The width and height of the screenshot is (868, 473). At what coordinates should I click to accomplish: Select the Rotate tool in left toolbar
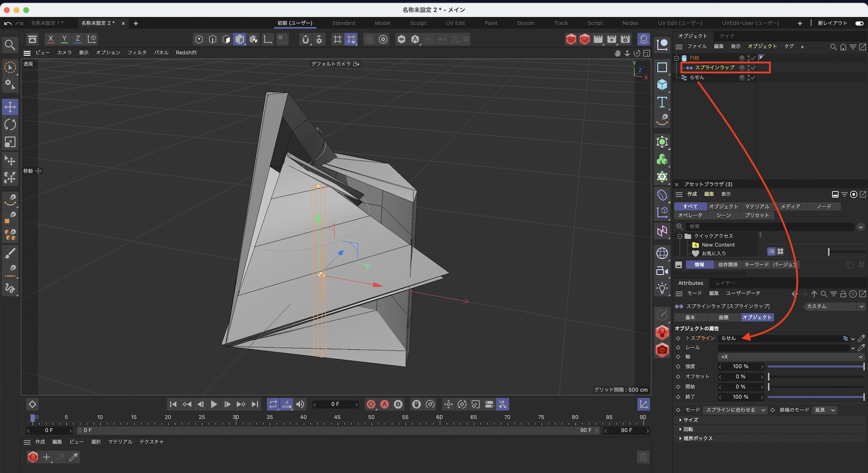pos(10,125)
